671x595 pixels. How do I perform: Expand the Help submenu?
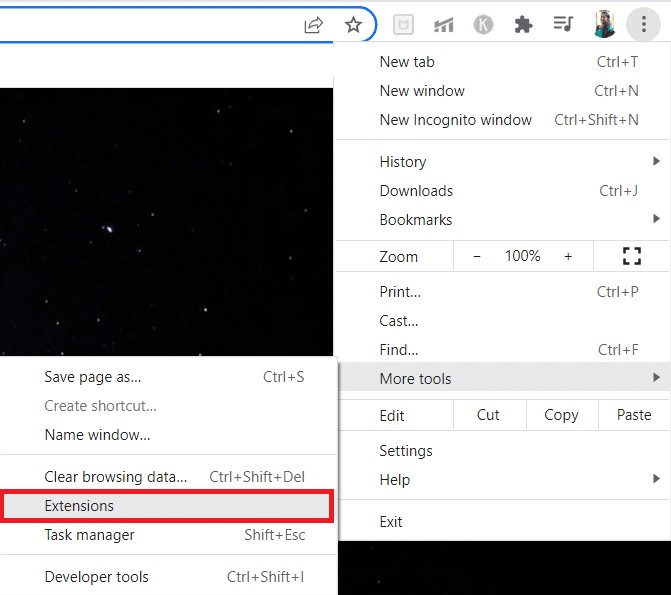(x=504, y=480)
